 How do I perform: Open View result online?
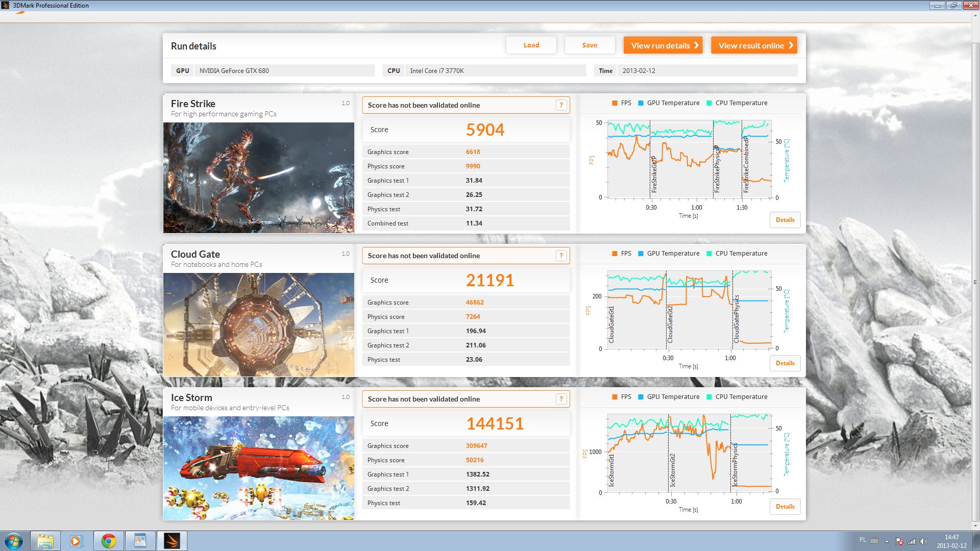(x=754, y=45)
